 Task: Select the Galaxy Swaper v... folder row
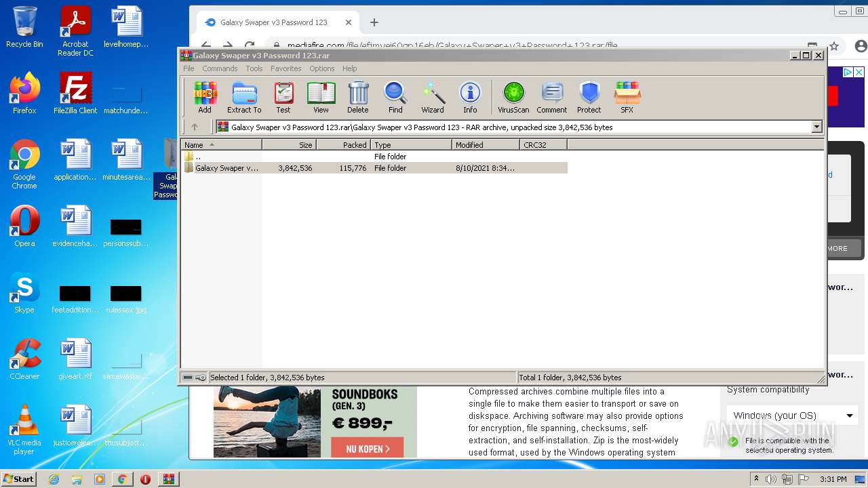click(x=374, y=167)
